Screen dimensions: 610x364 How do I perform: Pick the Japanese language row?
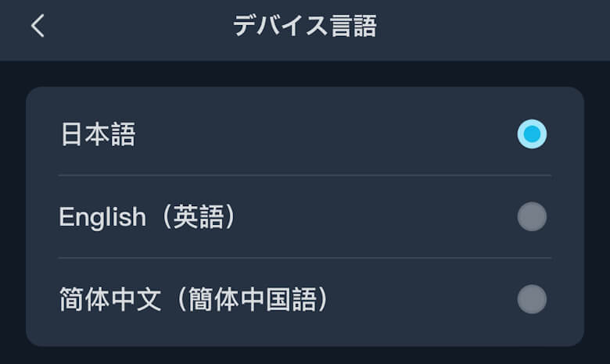point(305,134)
